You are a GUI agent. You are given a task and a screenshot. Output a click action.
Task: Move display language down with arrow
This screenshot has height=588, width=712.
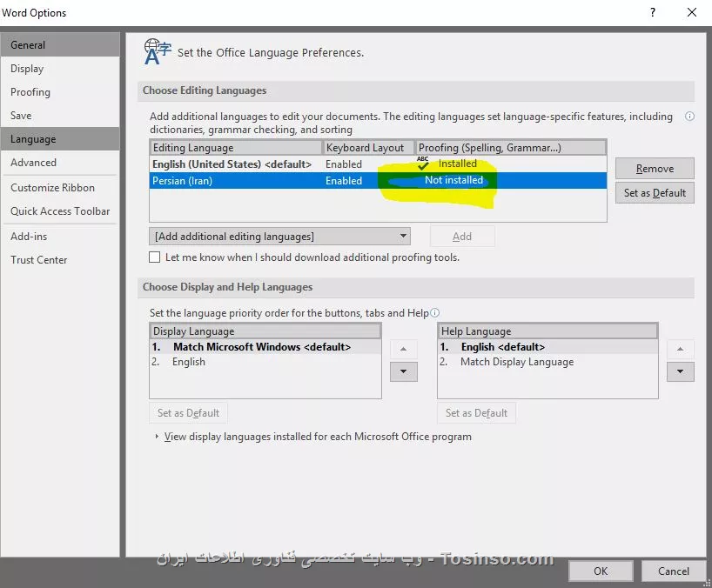click(x=403, y=371)
